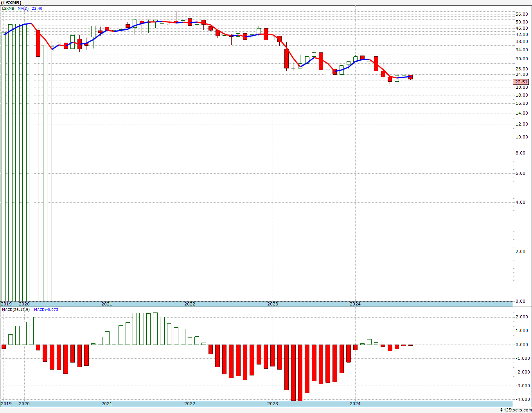The width and height of the screenshot is (532, 413).
Task: Click the 46.00 price axis label
Action: pos(522,28)
